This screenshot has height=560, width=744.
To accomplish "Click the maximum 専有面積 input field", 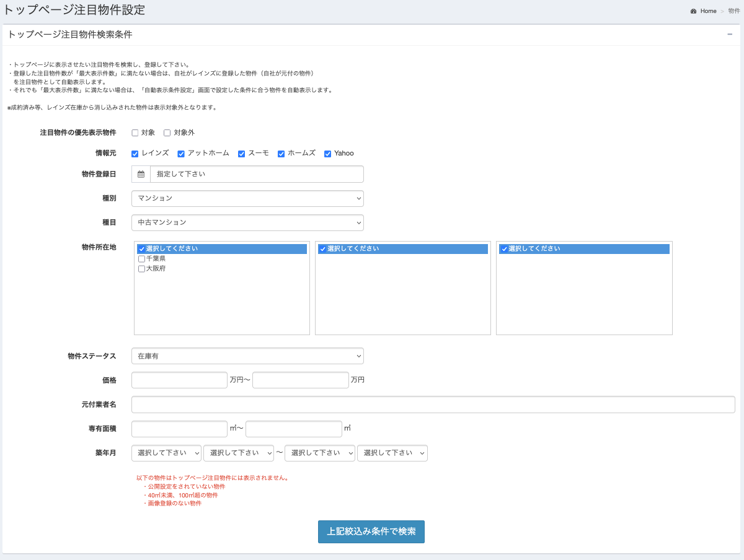I will point(294,429).
